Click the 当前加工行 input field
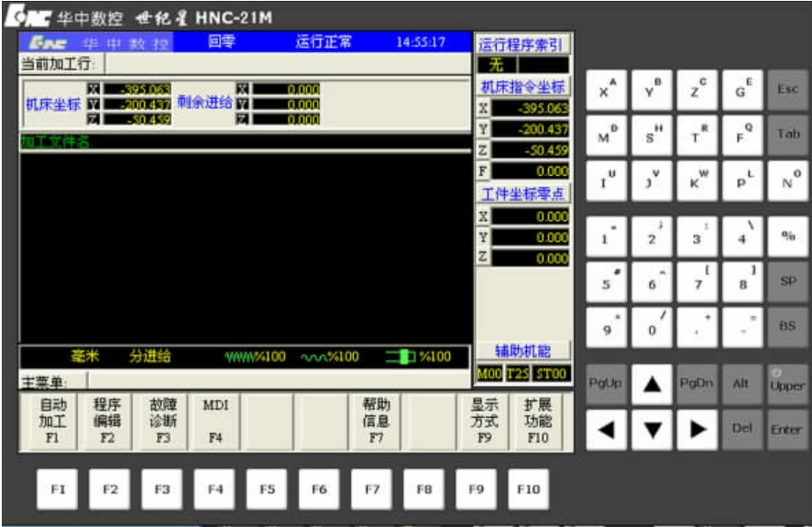The width and height of the screenshot is (812, 527). pyautogui.click(x=288, y=63)
